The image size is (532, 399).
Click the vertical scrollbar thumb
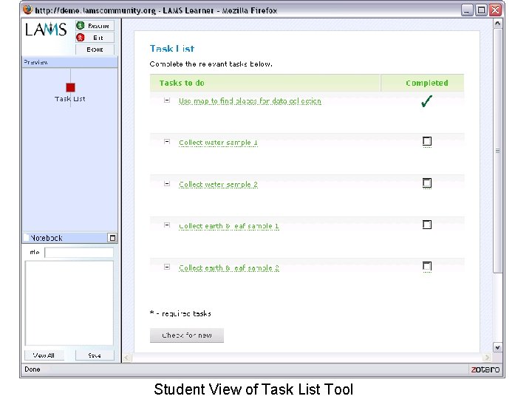[497, 150]
